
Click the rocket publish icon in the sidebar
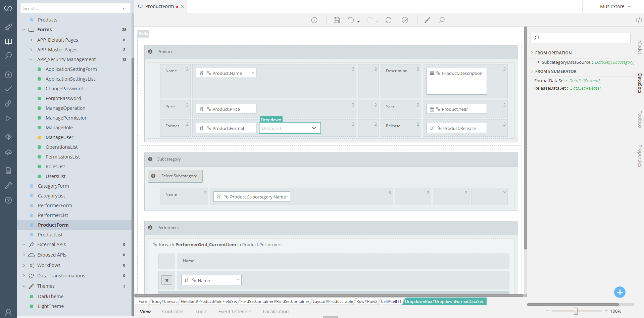point(8,27)
